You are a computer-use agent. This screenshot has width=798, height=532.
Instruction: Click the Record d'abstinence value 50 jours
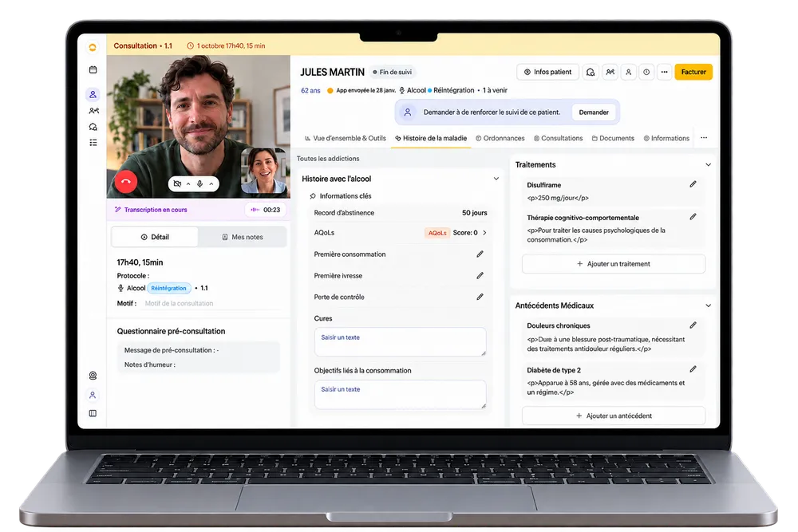coord(474,213)
